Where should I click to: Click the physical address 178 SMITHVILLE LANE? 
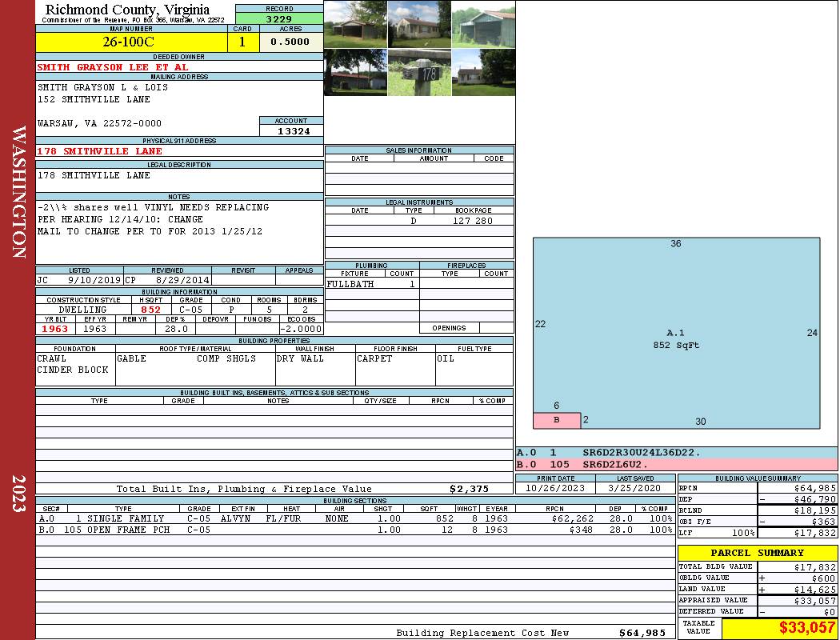coord(100,151)
